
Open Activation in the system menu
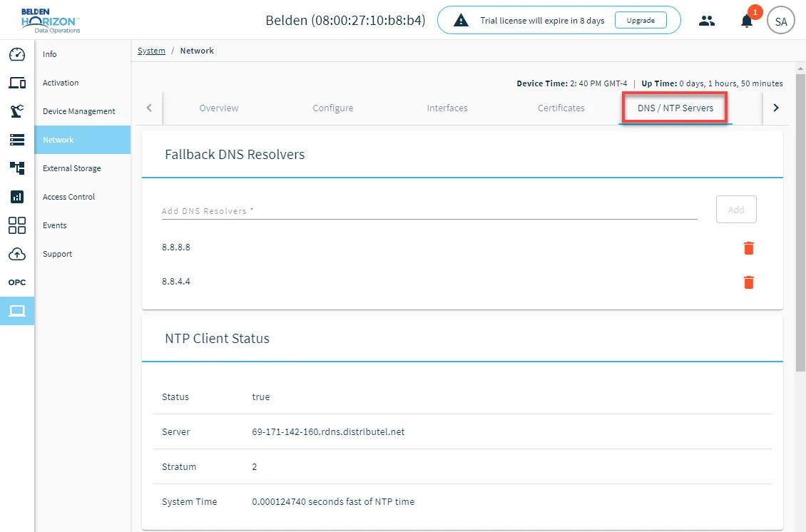click(82, 83)
